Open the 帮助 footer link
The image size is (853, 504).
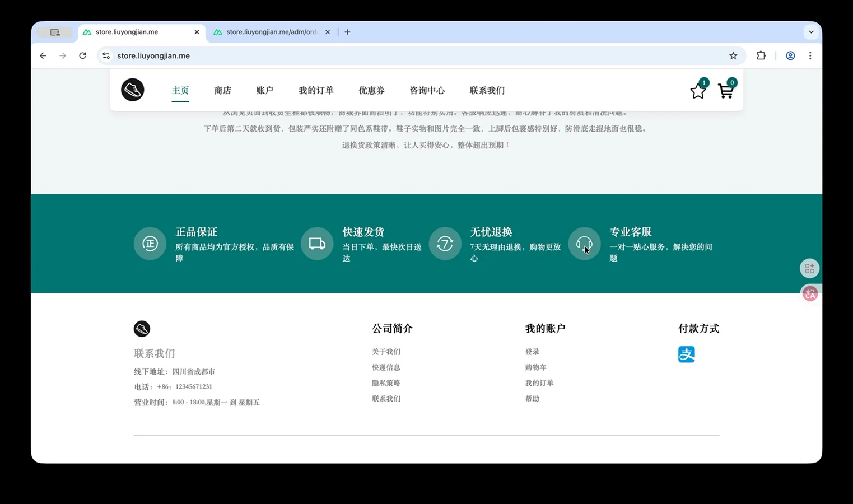pos(532,399)
